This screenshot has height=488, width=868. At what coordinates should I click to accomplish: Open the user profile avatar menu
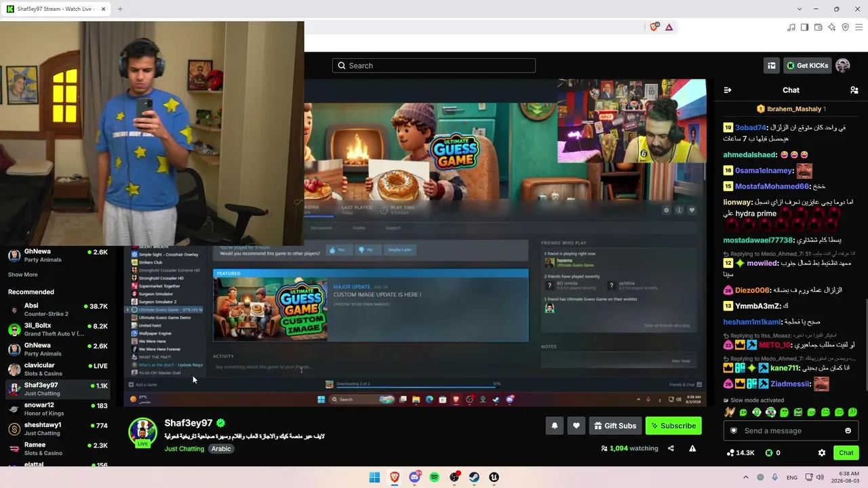pos(843,66)
